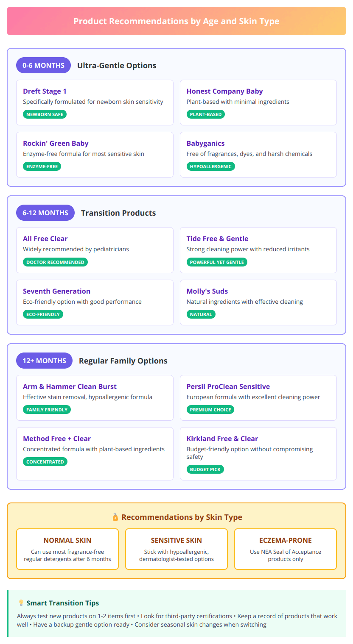Screen dimensions: 353x644
Task: Click the CONCENTRATED tag
Action: (x=45, y=462)
